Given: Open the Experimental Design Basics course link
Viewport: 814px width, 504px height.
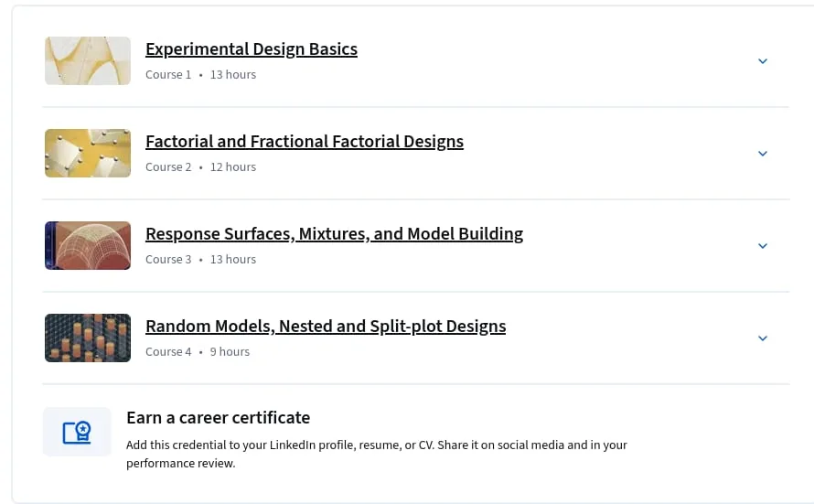Looking at the screenshot, I should [x=252, y=48].
